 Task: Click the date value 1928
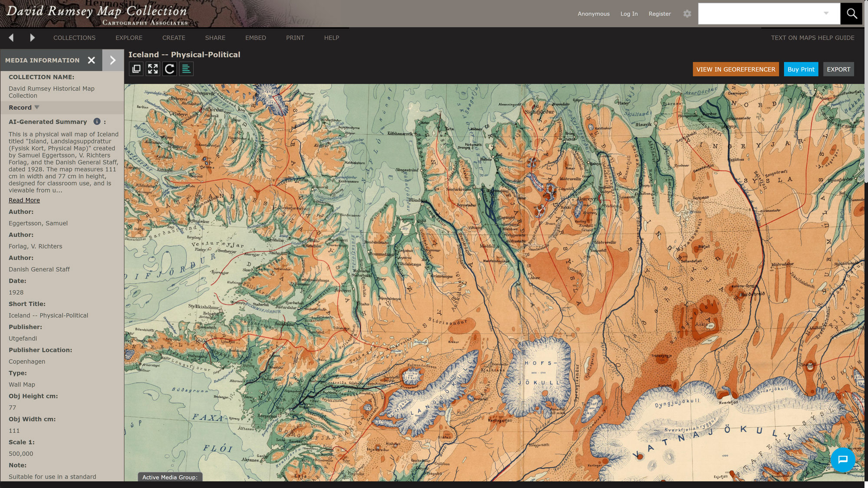16,292
